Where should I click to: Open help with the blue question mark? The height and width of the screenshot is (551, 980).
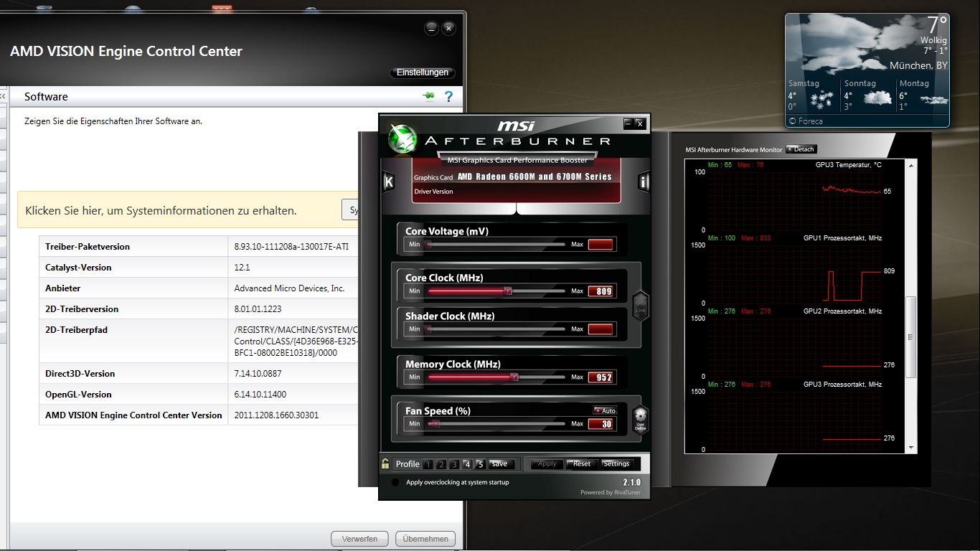[449, 96]
